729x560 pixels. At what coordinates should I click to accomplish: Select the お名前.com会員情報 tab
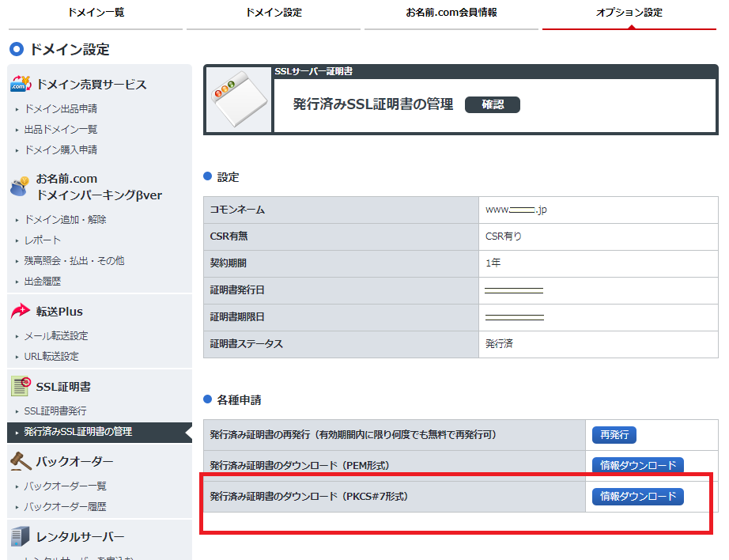[x=451, y=12]
